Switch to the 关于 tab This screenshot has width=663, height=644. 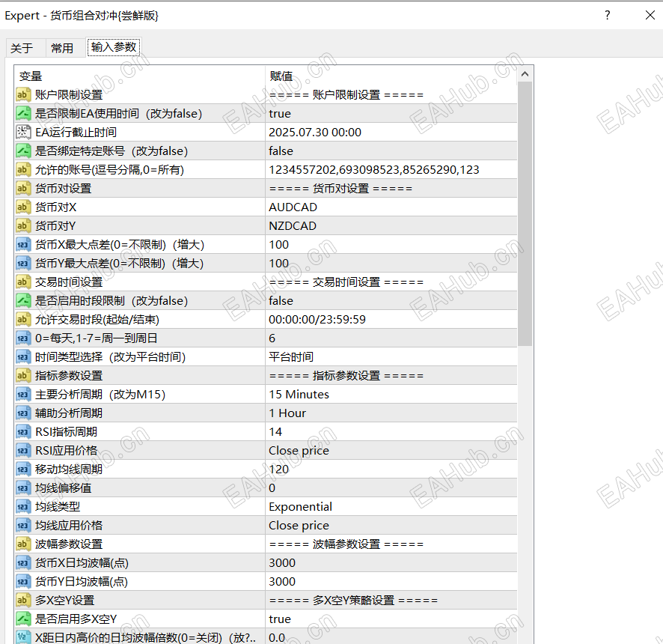22,48
